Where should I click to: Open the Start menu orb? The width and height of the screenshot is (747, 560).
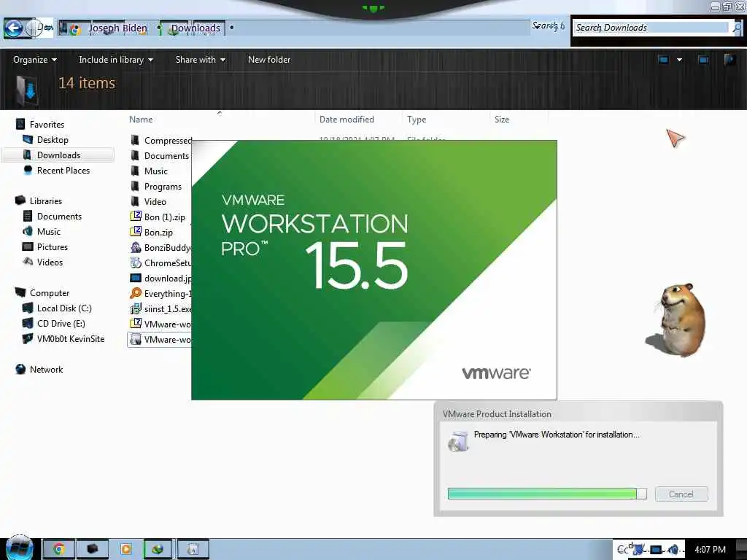click(x=19, y=548)
